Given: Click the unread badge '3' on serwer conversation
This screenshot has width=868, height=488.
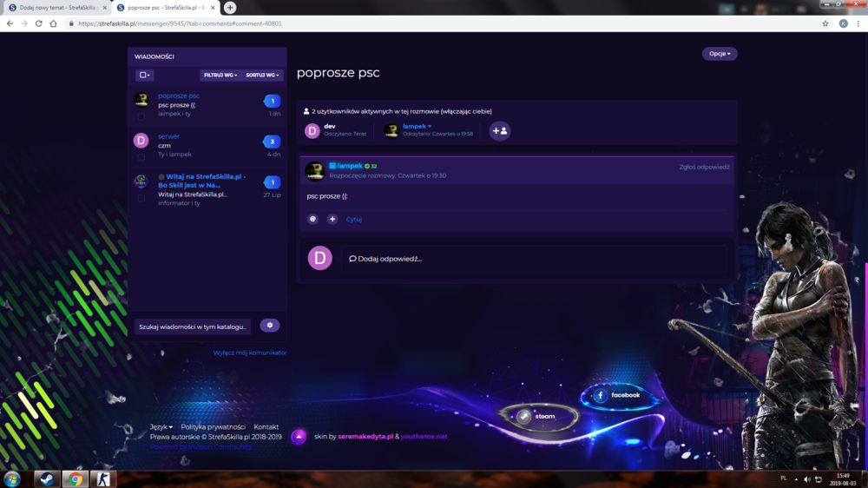Looking at the screenshot, I should (x=272, y=142).
